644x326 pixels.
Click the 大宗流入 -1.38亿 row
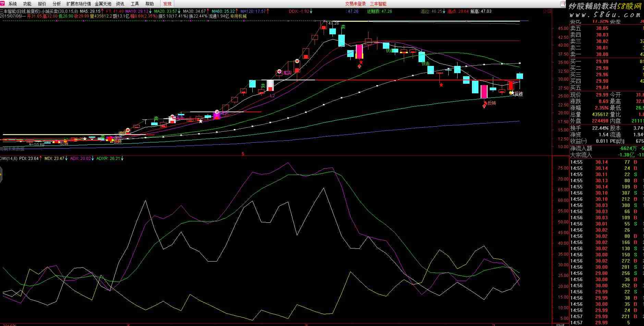607,155
